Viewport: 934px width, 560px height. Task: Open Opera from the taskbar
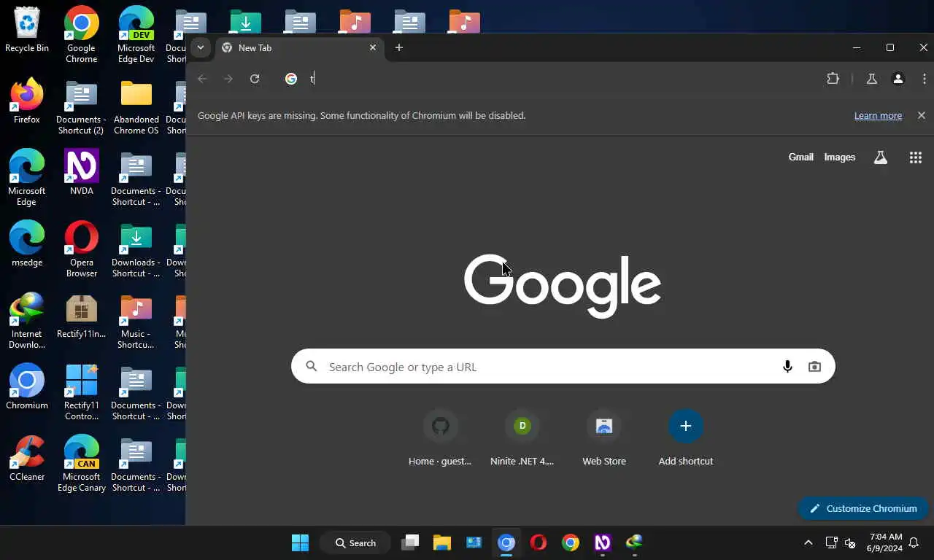[539, 542]
